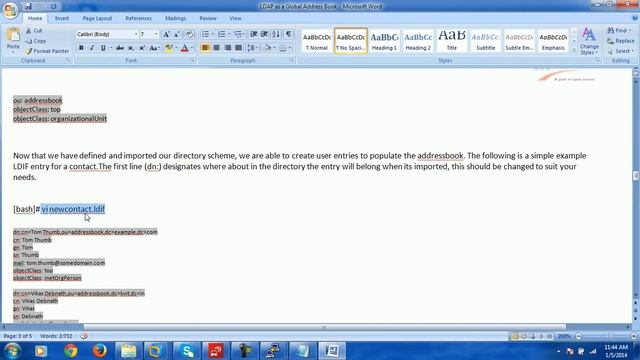Apply red font color
640x360 pixels.
(x=184, y=48)
